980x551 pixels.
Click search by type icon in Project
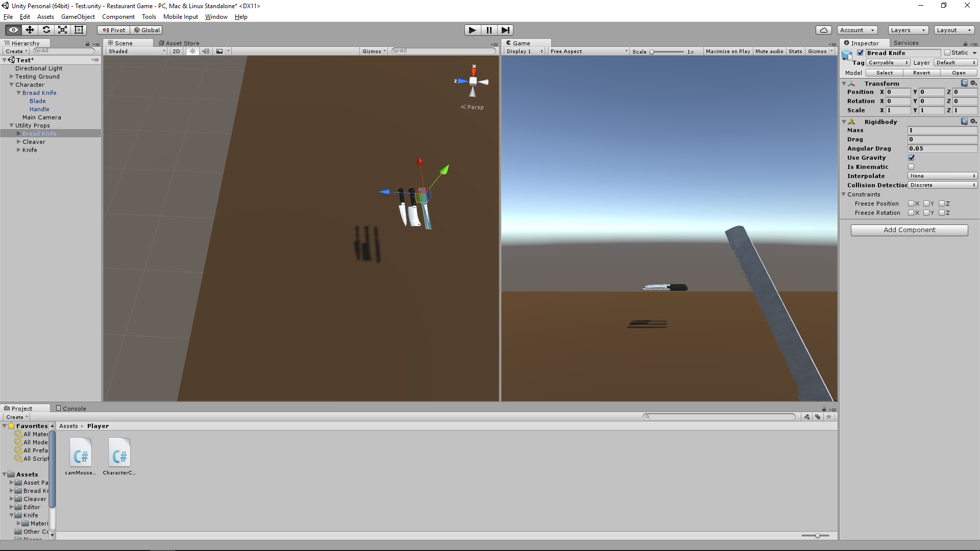pos(807,417)
